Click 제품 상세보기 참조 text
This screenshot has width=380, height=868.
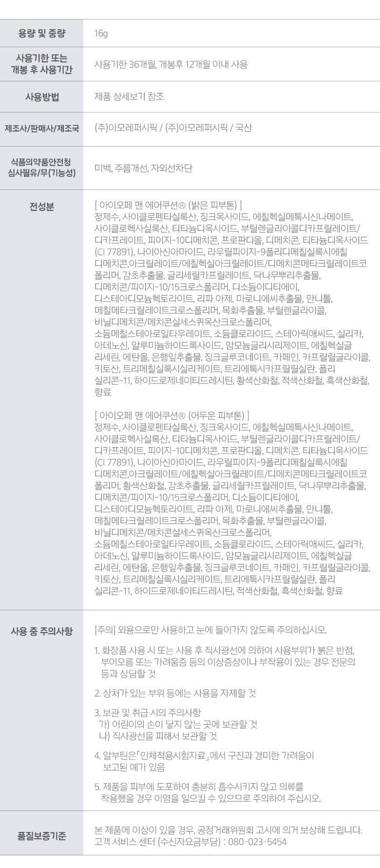coord(129,96)
